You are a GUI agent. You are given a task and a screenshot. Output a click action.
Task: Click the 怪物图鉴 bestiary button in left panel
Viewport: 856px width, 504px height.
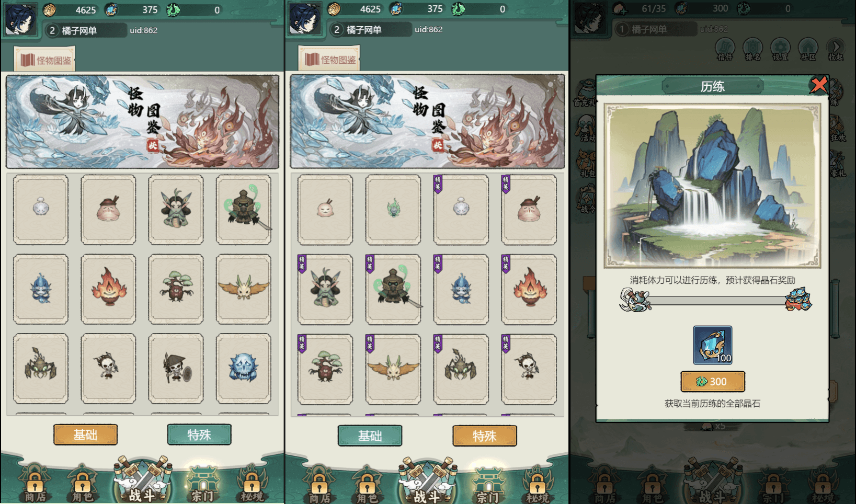coord(45,60)
